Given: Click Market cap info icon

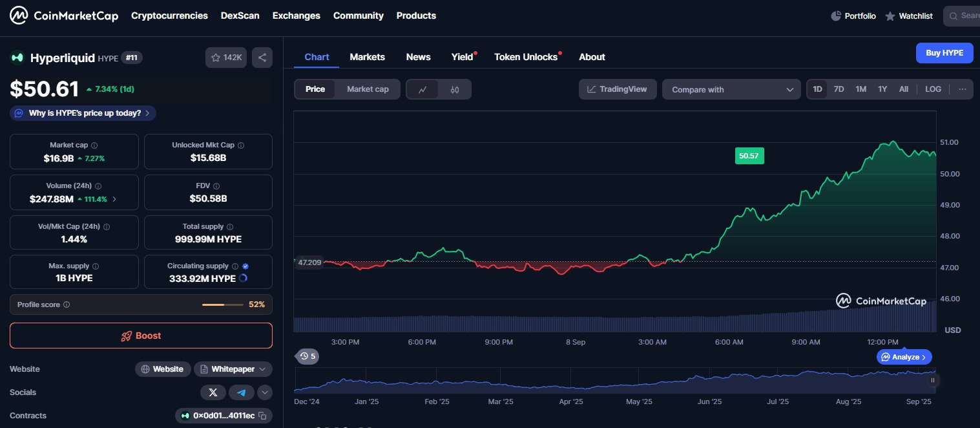Looking at the screenshot, I should [94, 145].
